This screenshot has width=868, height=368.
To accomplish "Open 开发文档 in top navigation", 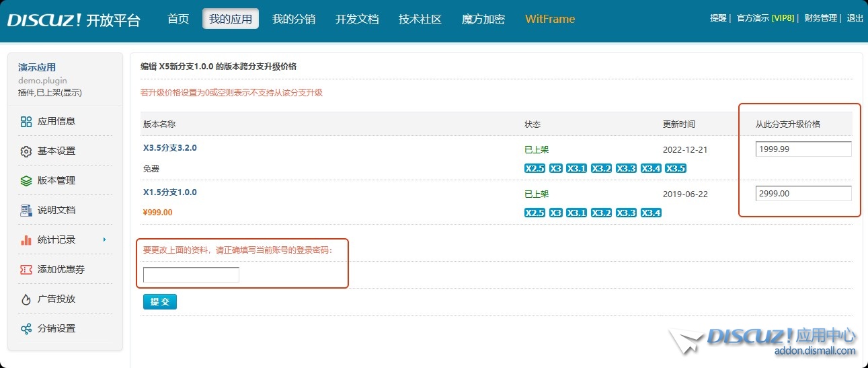I will coord(357,19).
